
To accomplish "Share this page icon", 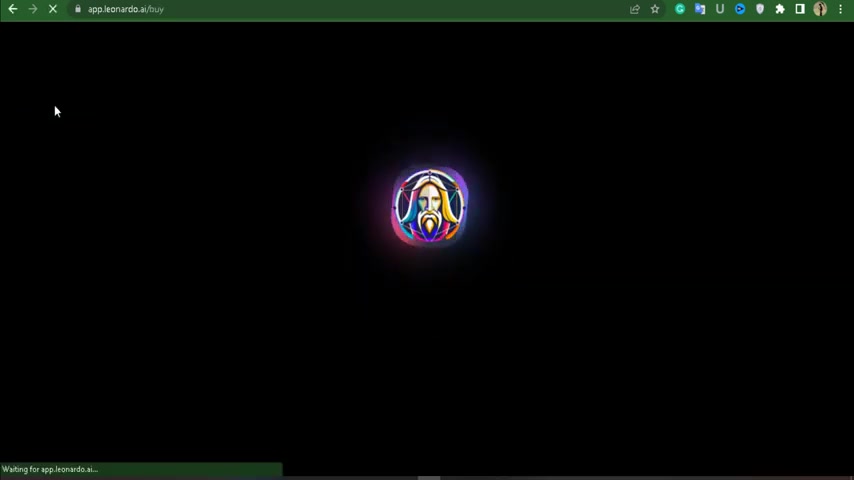I will tap(635, 9).
